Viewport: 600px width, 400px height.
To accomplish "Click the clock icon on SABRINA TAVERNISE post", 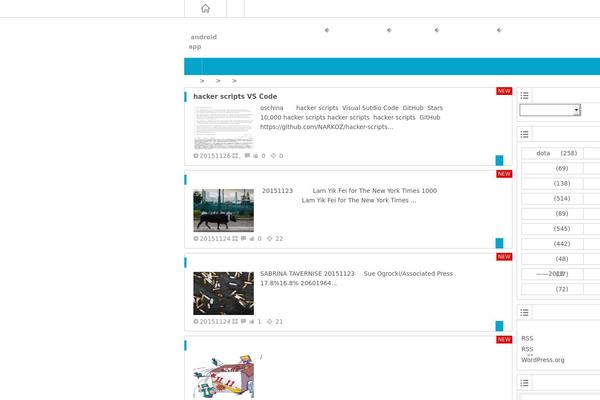I will tap(196, 322).
